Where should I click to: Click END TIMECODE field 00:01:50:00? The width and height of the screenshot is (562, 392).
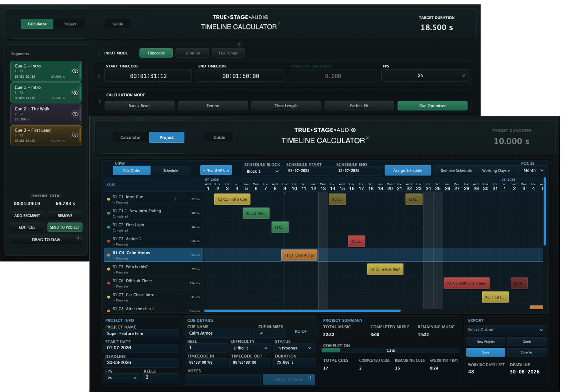click(241, 76)
